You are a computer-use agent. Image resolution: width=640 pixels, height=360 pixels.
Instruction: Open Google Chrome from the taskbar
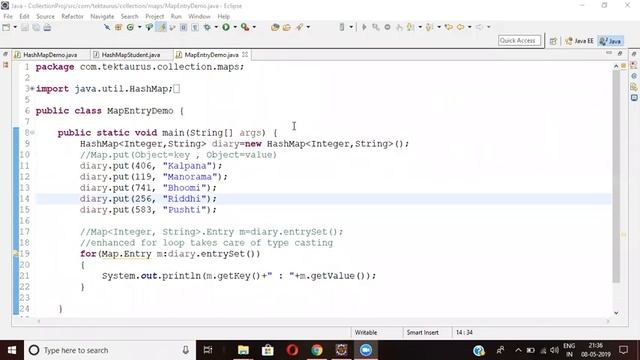317,350
